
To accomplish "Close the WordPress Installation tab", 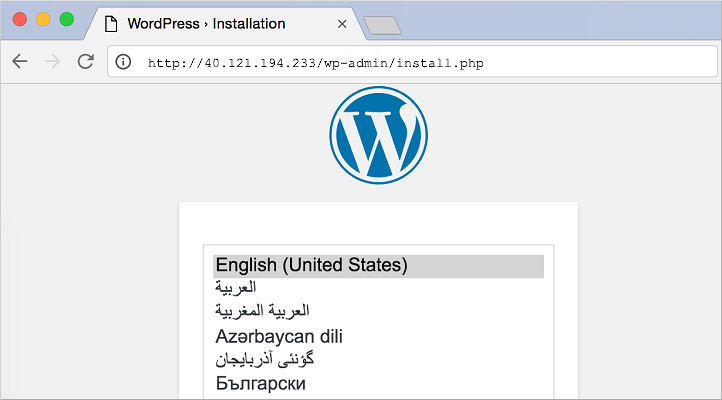I will [342, 24].
